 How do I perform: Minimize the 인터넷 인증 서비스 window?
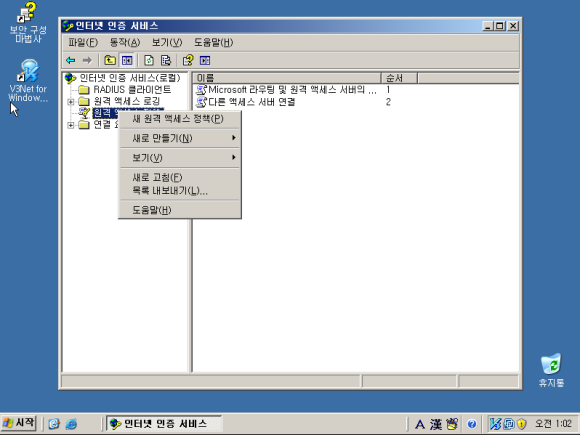click(x=488, y=26)
